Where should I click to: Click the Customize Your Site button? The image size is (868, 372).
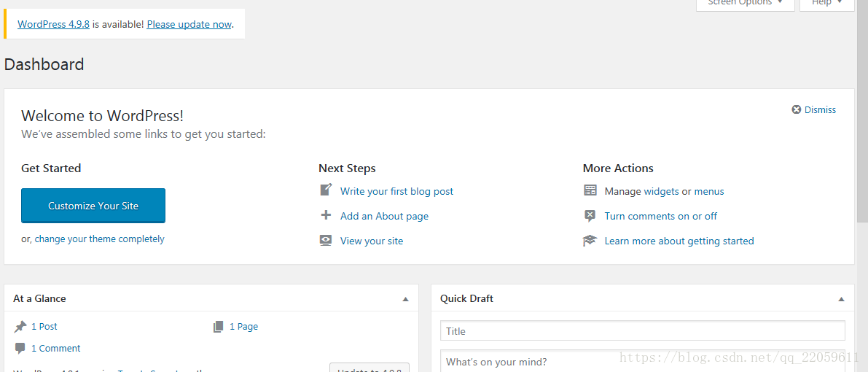pos(93,206)
